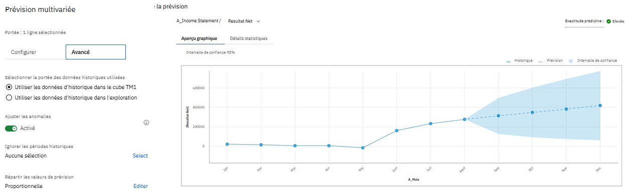Click the Aout data point on the chart
This screenshot has width=644, height=192.
pos(465,119)
